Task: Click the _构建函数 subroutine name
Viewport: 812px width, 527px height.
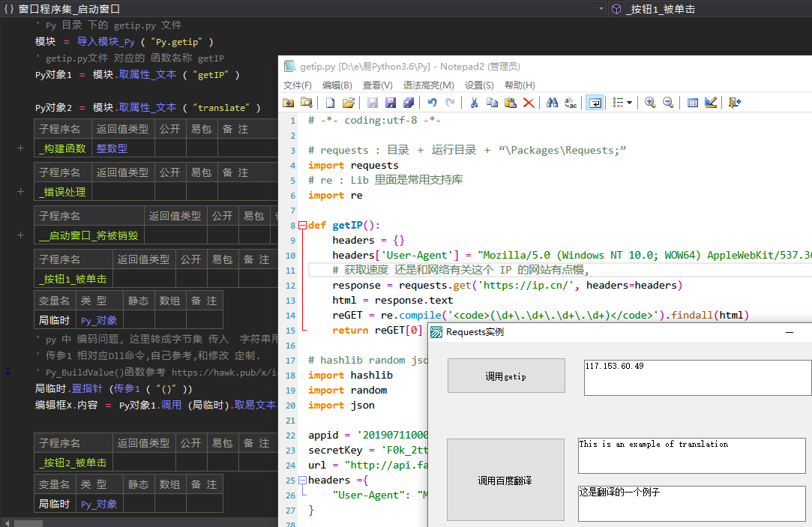Action: tap(63, 148)
